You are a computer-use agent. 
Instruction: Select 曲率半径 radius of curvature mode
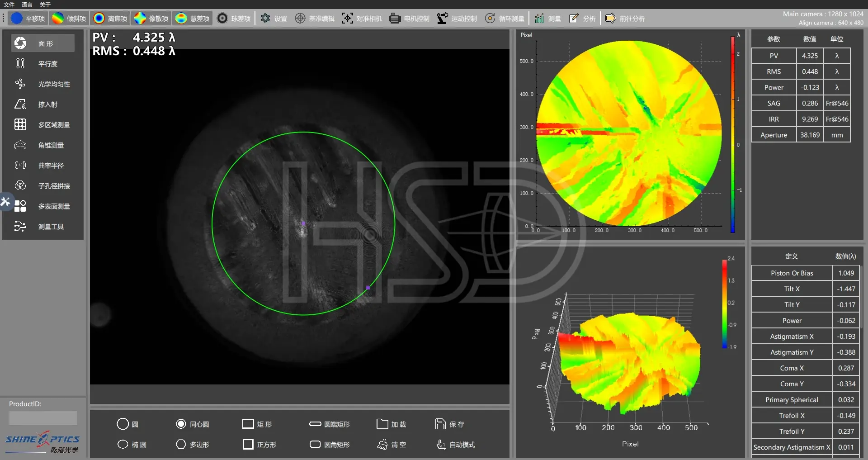(x=43, y=166)
